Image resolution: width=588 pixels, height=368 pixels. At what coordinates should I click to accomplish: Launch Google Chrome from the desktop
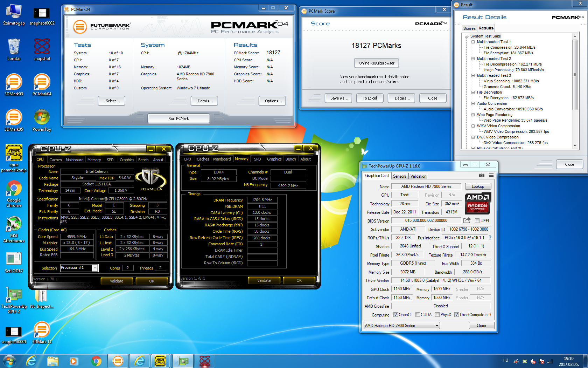14,194
